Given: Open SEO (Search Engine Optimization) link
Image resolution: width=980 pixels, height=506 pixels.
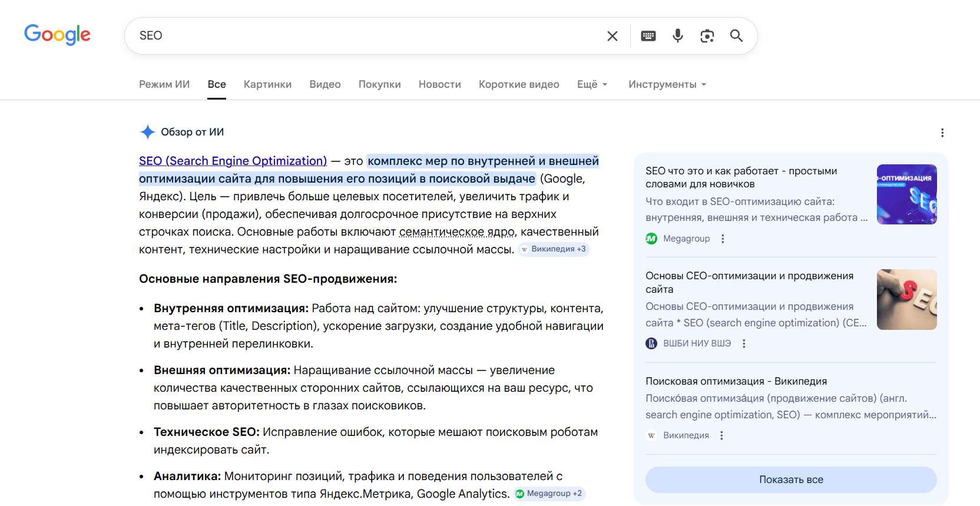Looking at the screenshot, I should (233, 161).
